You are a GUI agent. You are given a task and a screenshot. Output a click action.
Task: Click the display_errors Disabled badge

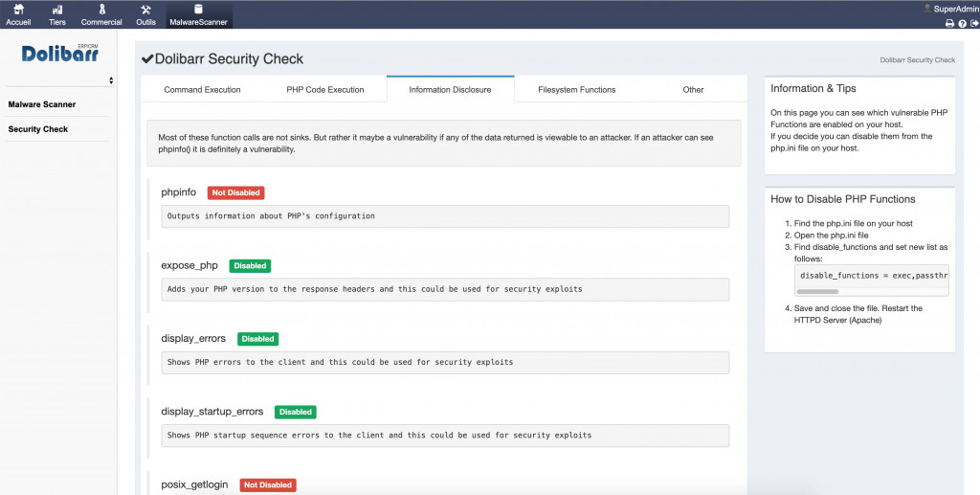point(258,339)
